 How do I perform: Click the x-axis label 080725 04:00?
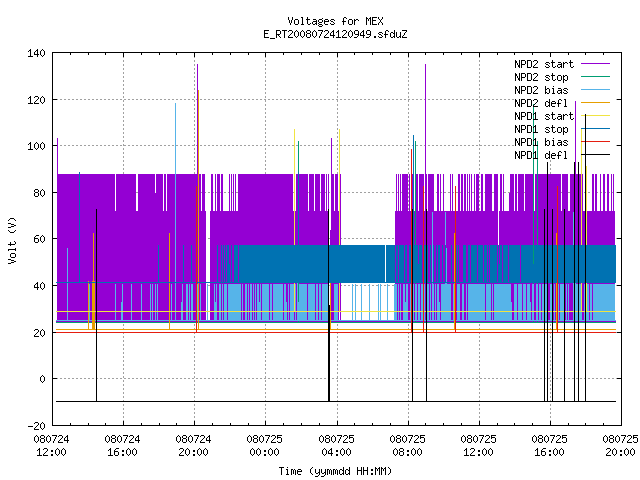point(336,446)
